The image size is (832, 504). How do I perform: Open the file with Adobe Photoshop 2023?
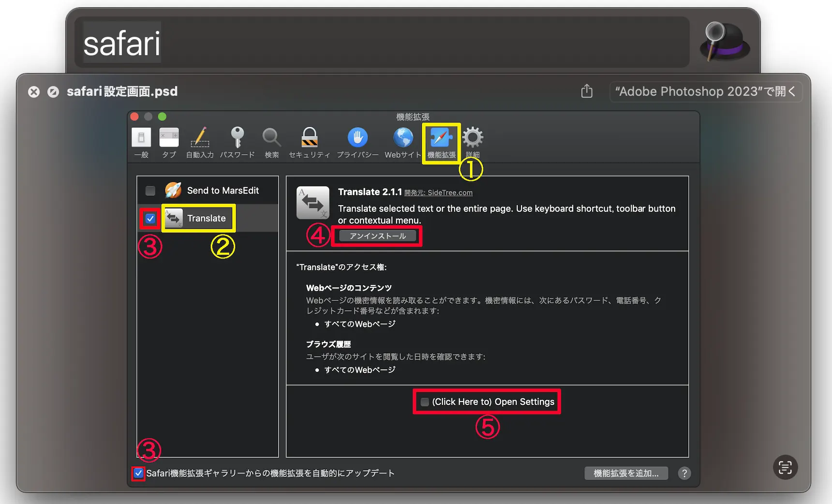tap(706, 91)
